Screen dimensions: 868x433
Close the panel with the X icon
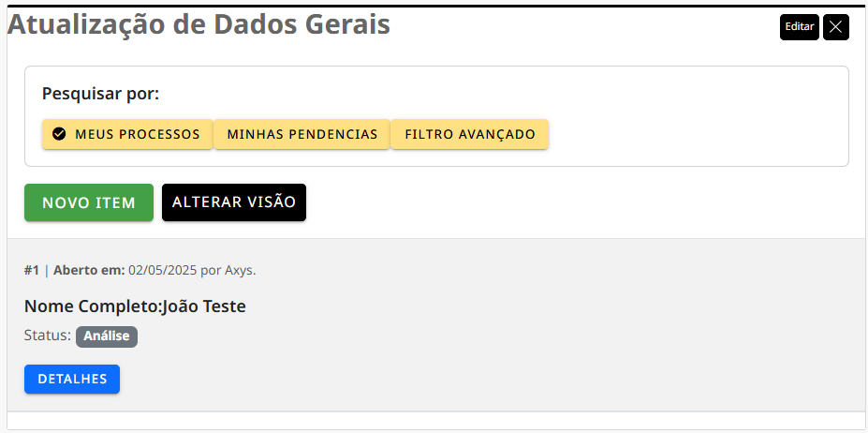point(836,27)
